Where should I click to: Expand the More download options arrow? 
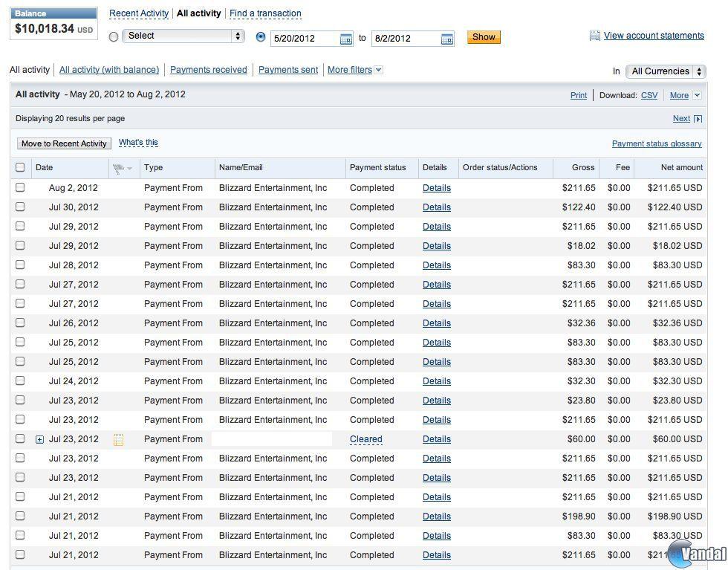(697, 95)
